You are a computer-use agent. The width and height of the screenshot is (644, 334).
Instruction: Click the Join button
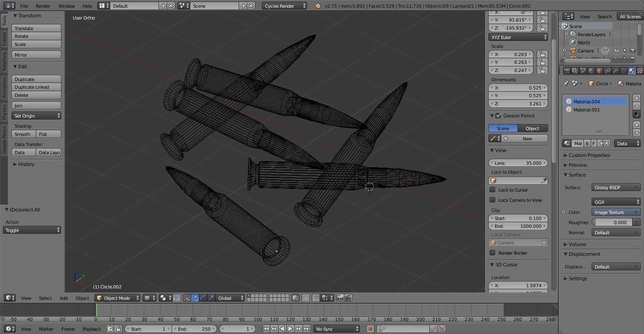pyautogui.click(x=36, y=106)
